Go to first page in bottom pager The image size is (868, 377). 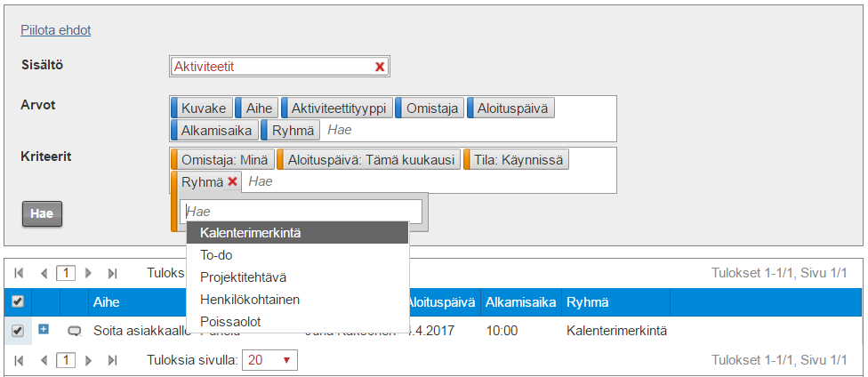20,360
